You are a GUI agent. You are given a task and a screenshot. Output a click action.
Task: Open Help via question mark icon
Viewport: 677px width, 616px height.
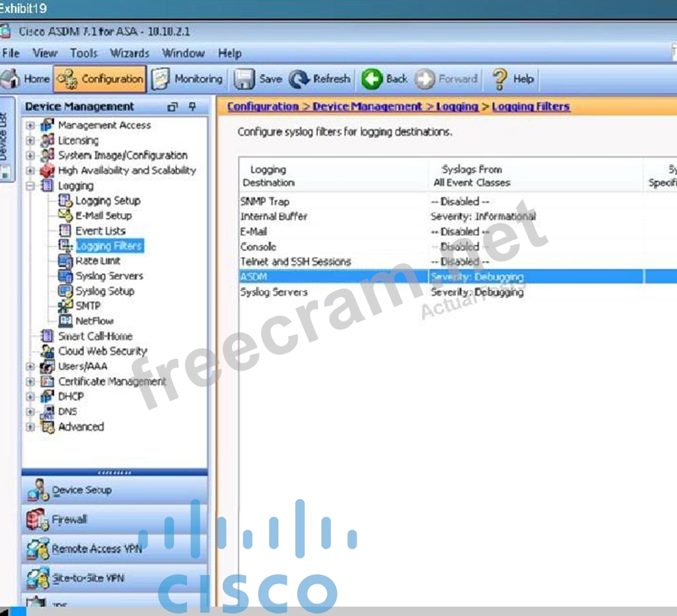tap(499, 79)
